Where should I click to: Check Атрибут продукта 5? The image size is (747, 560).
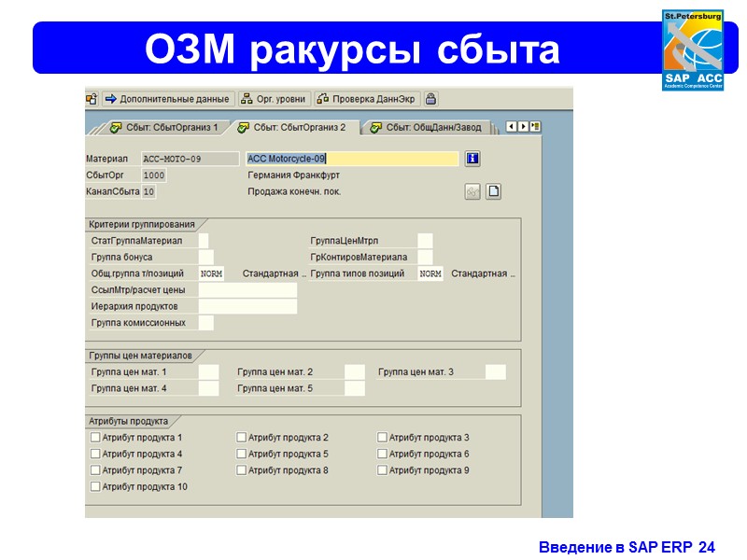(242, 454)
